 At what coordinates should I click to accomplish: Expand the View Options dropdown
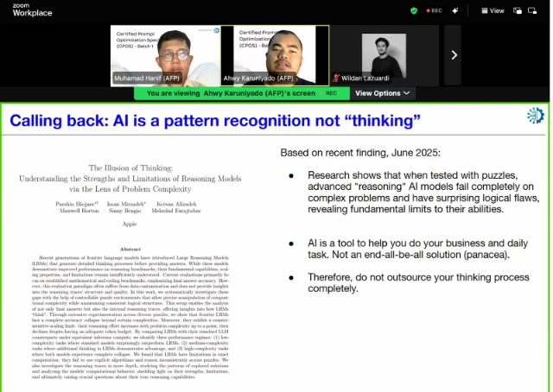pyautogui.click(x=382, y=93)
